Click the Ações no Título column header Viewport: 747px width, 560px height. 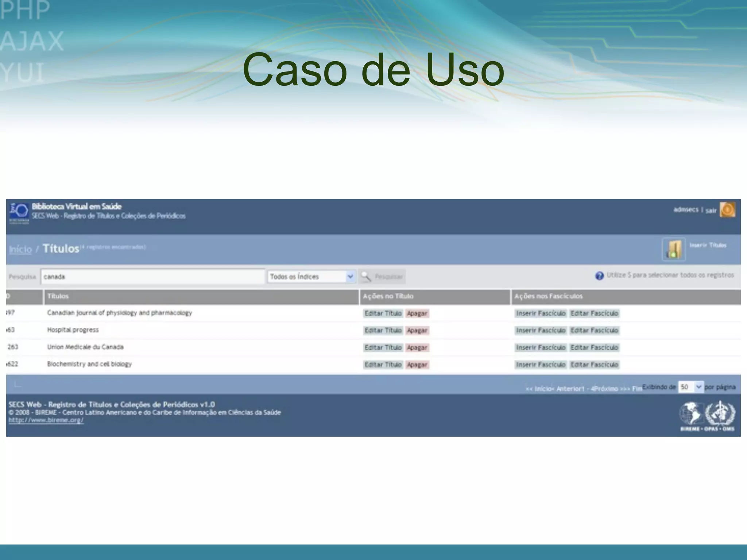pos(435,296)
